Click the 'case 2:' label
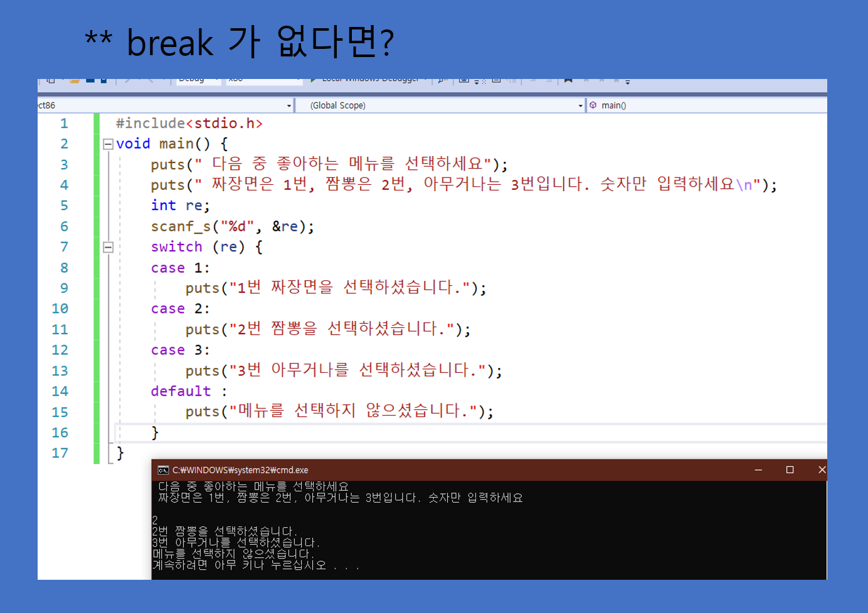This screenshot has height=613, width=868. coord(180,309)
